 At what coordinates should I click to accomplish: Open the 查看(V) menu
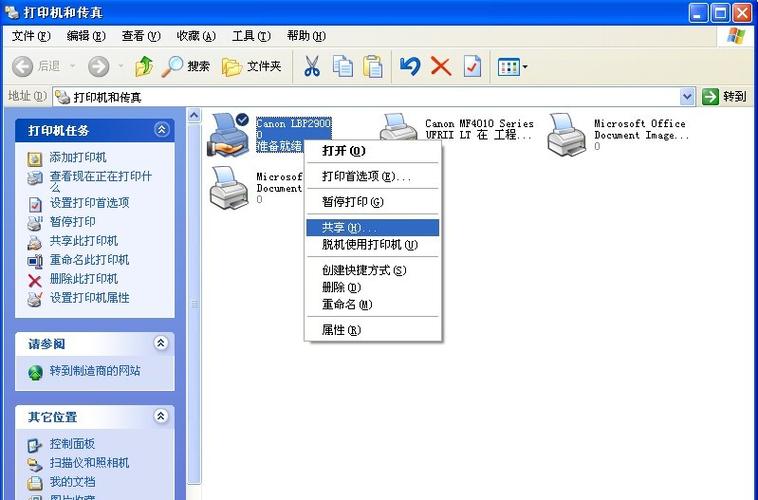pos(141,36)
